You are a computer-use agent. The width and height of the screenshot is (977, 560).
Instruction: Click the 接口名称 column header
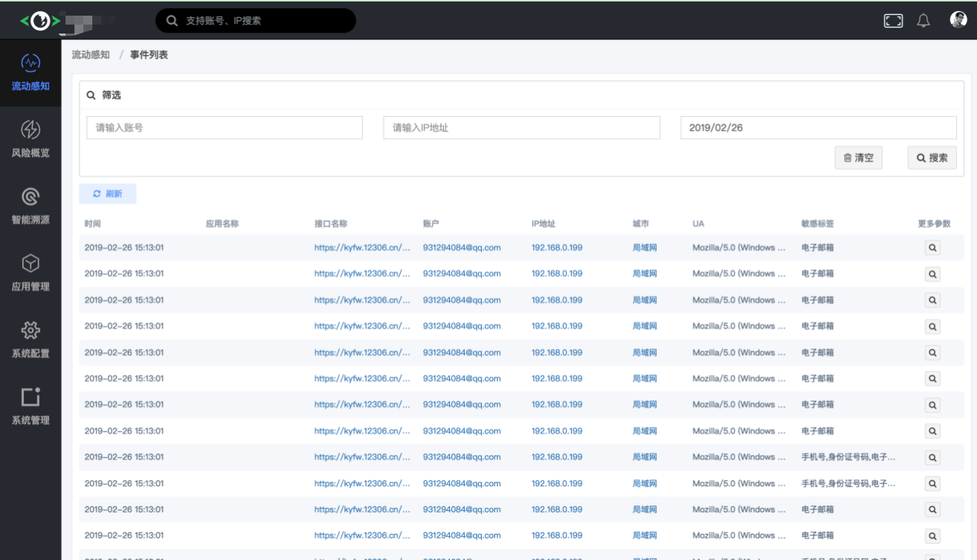click(x=331, y=223)
